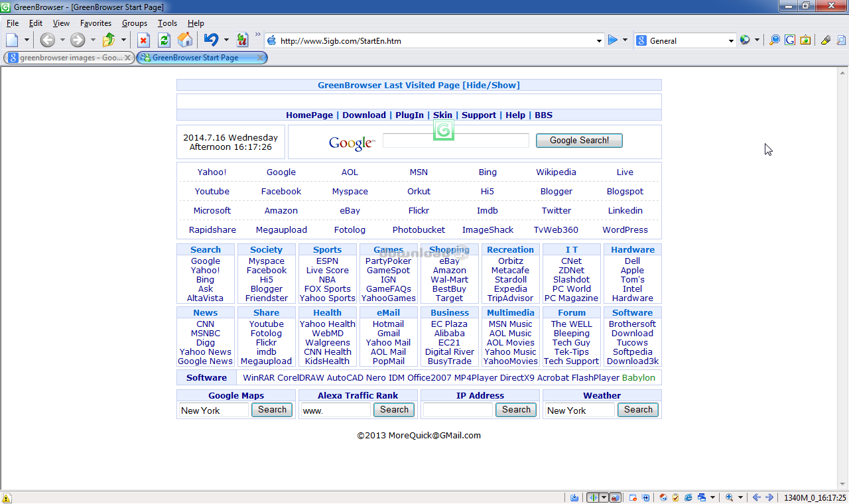Open the Wikipedia link
This screenshot has height=504, width=849.
tap(556, 172)
